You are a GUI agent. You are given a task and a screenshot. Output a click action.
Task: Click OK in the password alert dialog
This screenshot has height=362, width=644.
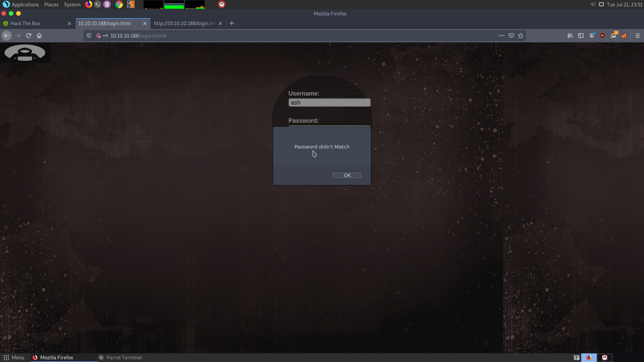pos(347,175)
